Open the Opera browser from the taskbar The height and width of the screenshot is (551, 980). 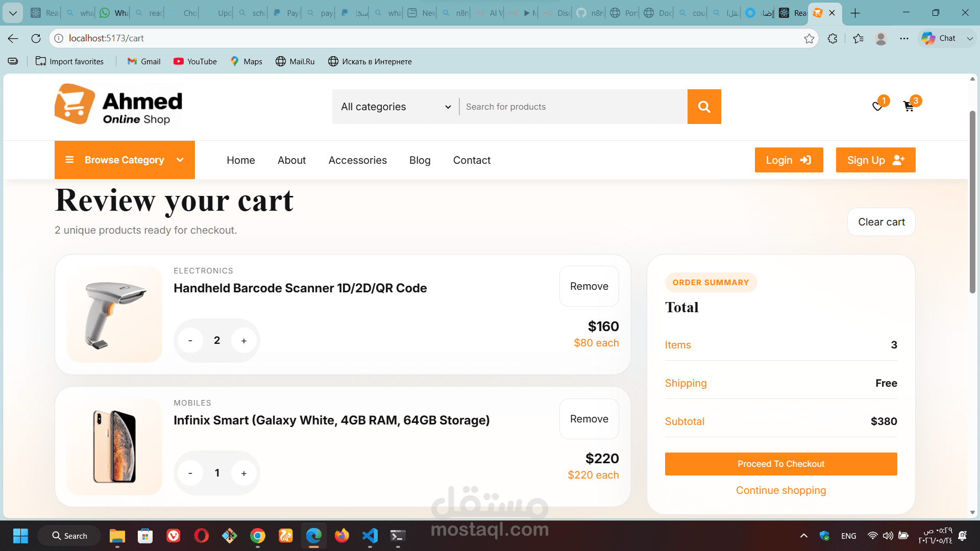[201, 536]
